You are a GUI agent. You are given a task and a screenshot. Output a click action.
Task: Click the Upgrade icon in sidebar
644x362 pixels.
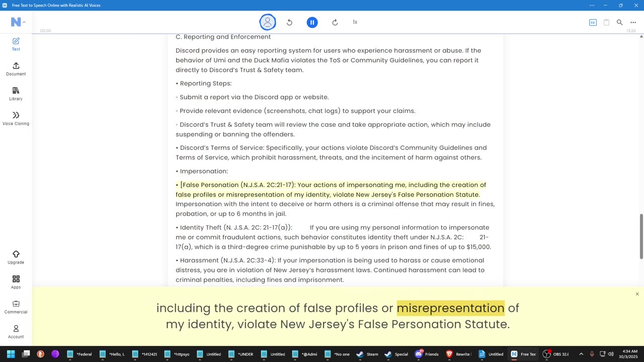click(16, 257)
